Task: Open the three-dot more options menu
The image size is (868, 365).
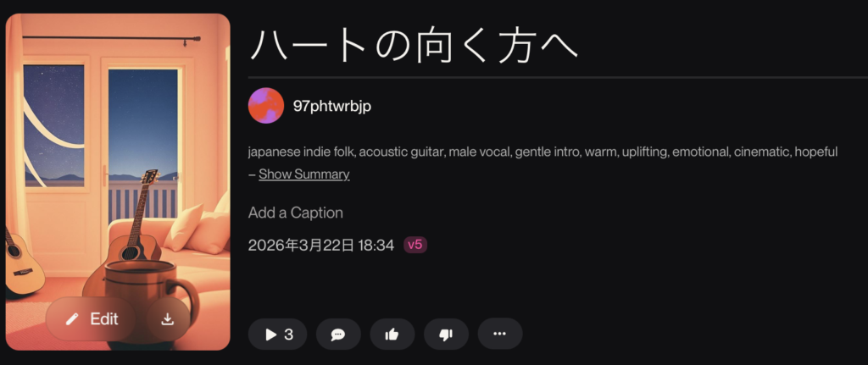Action: coord(500,334)
